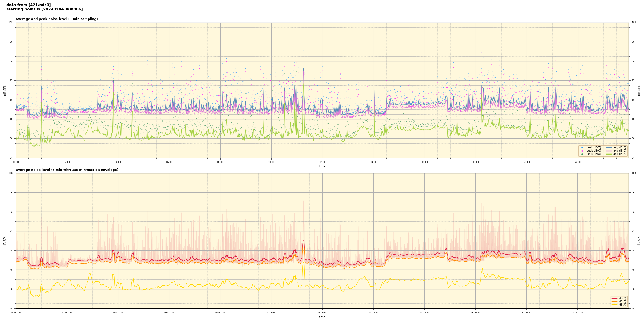
Task: Click the 'data from [421/mic0]' header text
Action: point(28,5)
